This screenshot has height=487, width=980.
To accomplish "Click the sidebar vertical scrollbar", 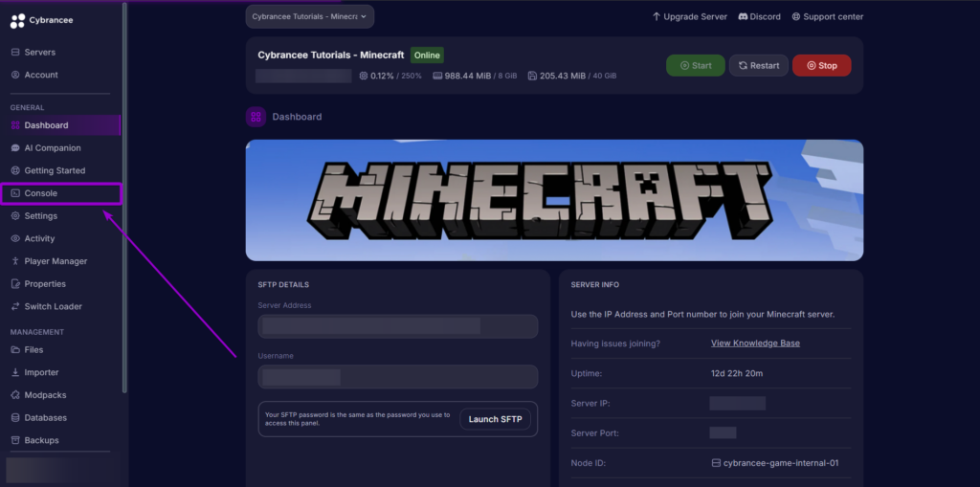I will pyautogui.click(x=125, y=197).
